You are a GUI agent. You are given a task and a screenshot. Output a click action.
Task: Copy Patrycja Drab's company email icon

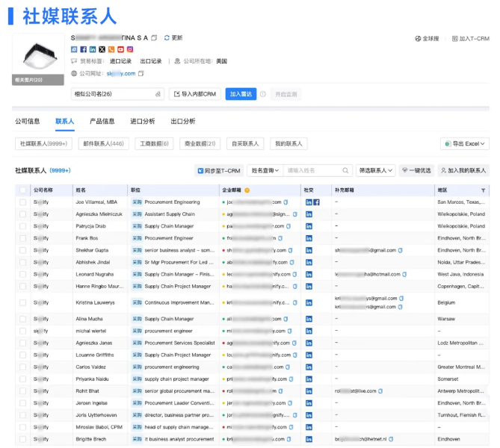tap(288, 226)
